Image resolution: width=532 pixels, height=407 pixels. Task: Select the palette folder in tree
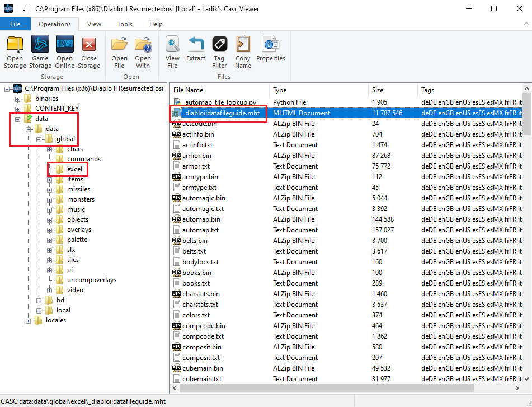pyautogui.click(x=77, y=239)
